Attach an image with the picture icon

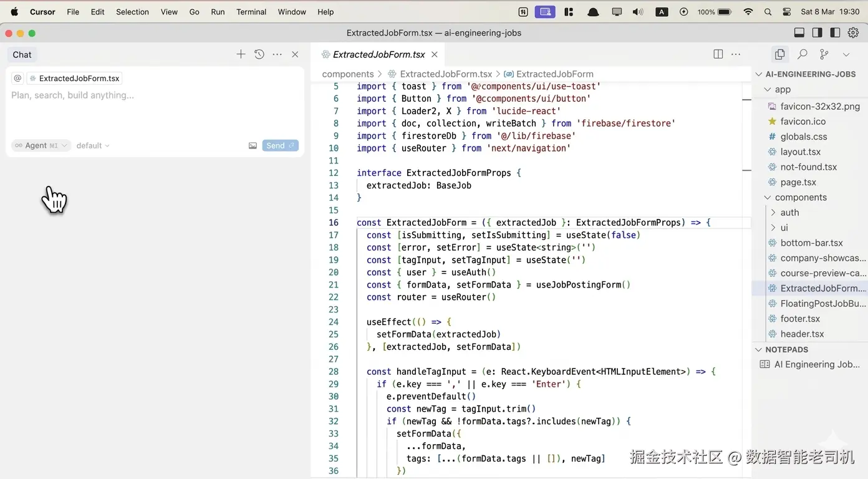tap(253, 145)
